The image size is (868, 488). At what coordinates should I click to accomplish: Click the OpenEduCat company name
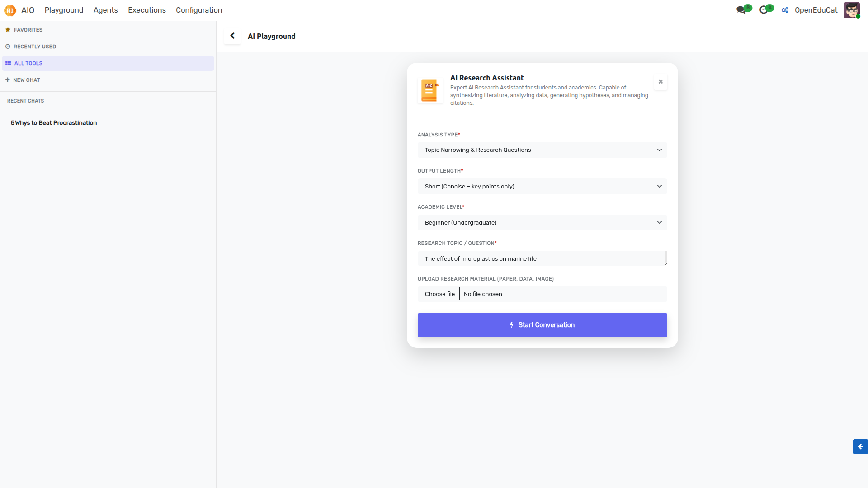point(816,10)
